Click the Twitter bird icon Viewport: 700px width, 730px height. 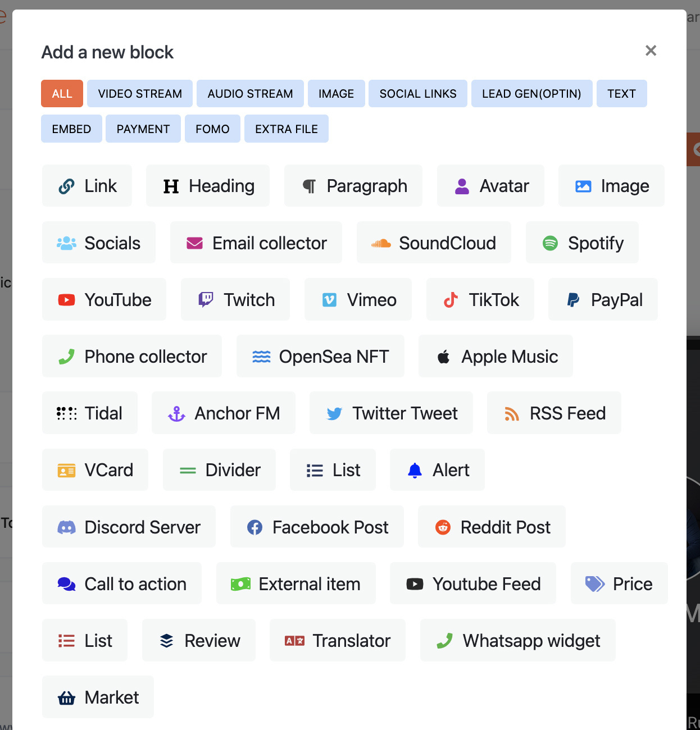point(334,414)
